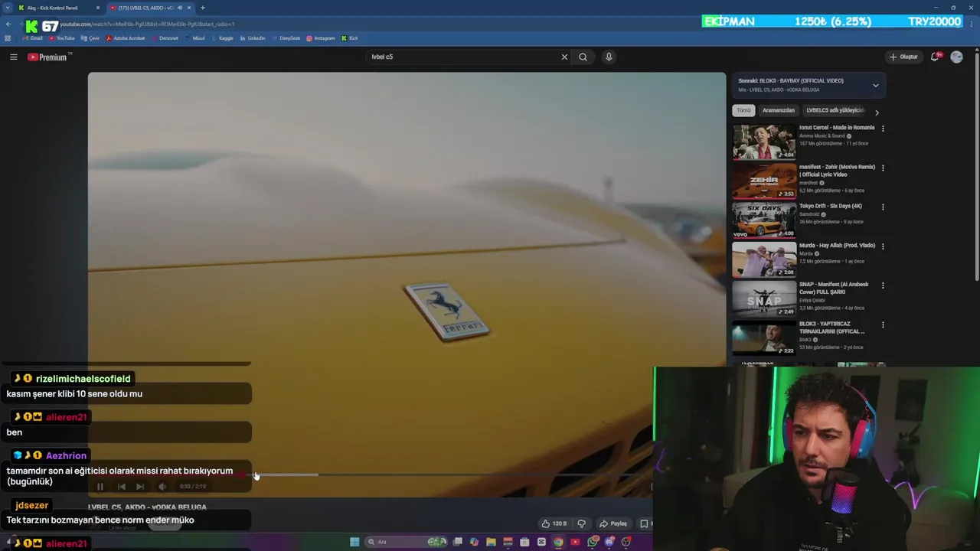Open Chrome tab search dropdown
This screenshot has height=551, width=980.
[7, 8]
